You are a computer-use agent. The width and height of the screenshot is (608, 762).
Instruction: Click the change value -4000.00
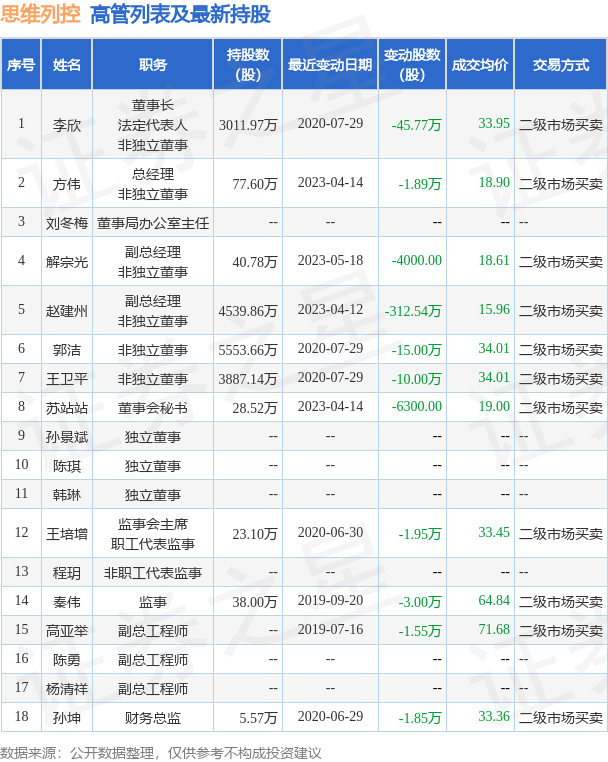pos(417,260)
